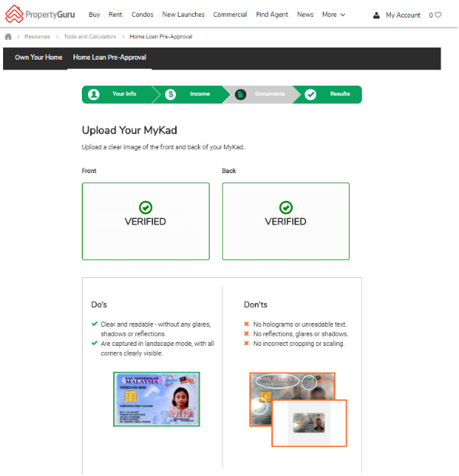Click green check beside 'Clear and readable'
Viewport: 459px width, 476px height.
[94, 324]
